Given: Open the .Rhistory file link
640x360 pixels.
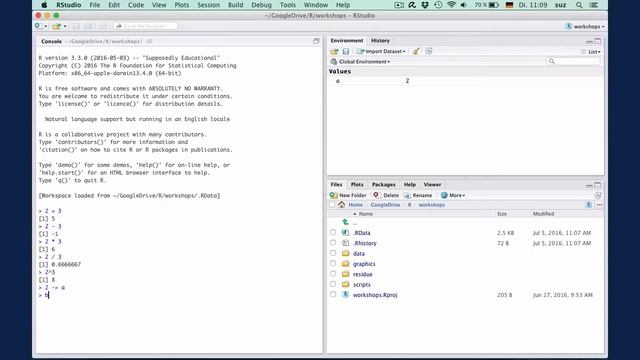Looking at the screenshot, I should 364,243.
